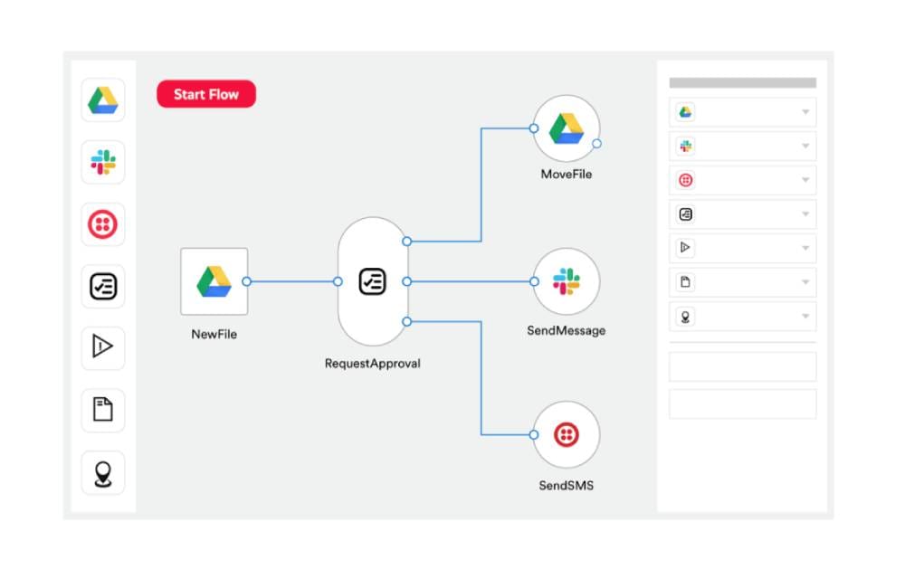
Task: Click the NewFile label
Action: (x=214, y=334)
